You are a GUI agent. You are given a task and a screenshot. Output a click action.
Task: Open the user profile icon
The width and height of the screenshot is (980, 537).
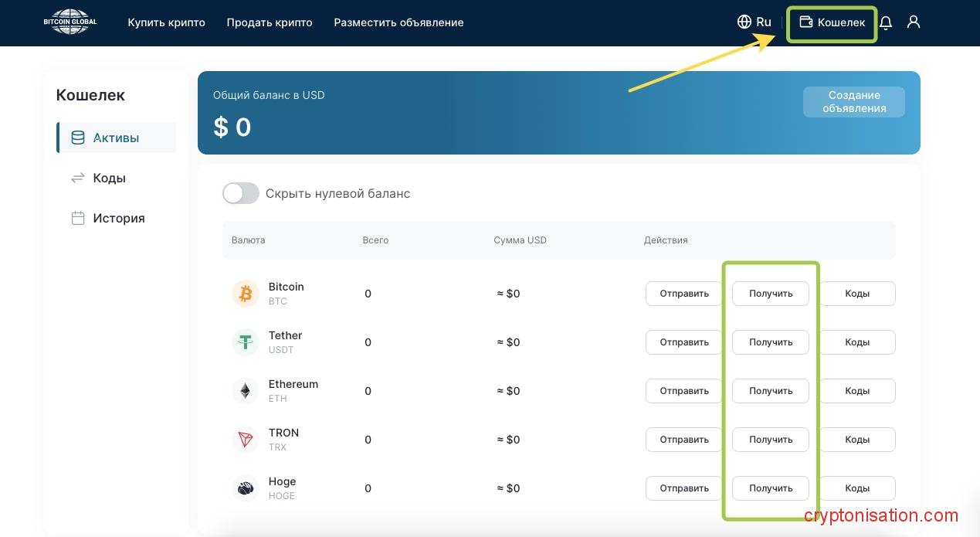914,22
